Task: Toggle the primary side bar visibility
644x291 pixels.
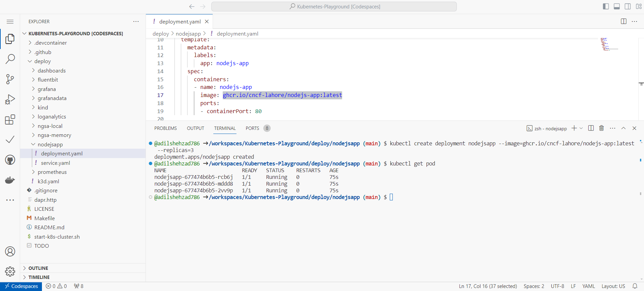Action: (x=606, y=6)
